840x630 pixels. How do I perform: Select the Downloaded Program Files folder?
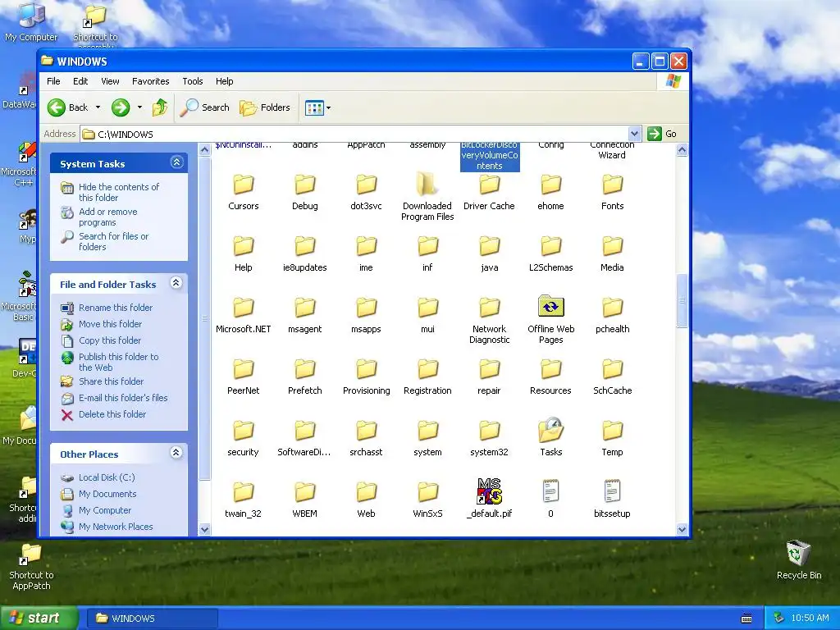click(427, 197)
